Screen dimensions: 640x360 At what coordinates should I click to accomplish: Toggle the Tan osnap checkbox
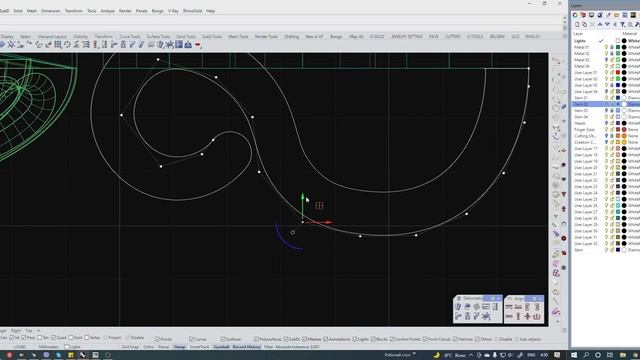(40, 338)
